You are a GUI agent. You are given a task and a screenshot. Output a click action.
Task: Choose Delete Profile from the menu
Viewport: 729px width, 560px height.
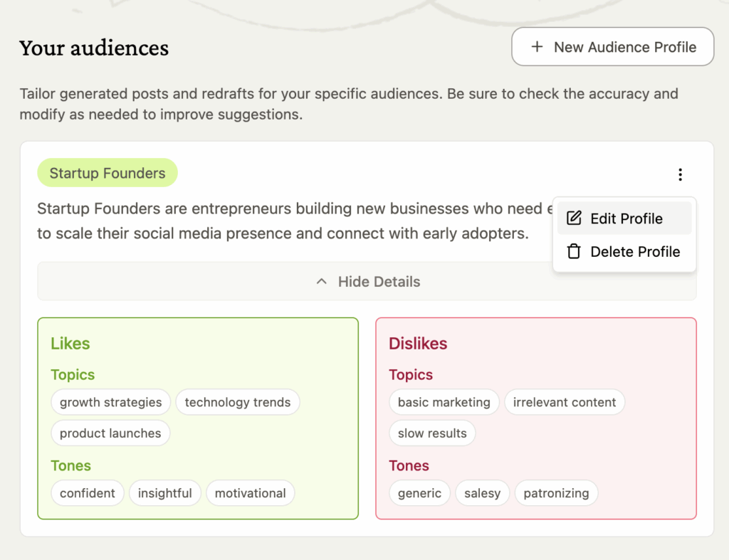(634, 251)
